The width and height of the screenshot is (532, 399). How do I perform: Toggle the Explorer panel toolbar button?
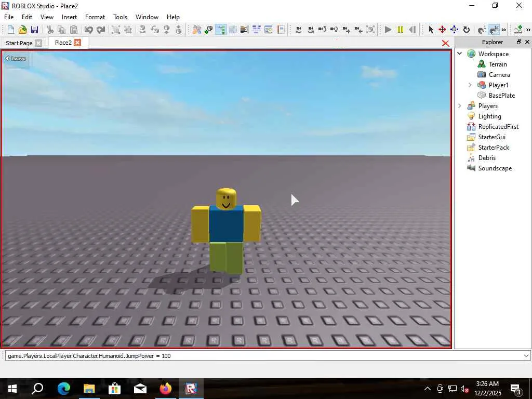point(220,30)
